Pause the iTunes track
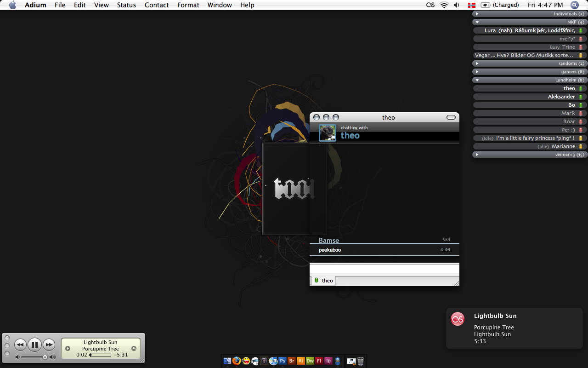The width and height of the screenshot is (588, 368). pos(35,345)
